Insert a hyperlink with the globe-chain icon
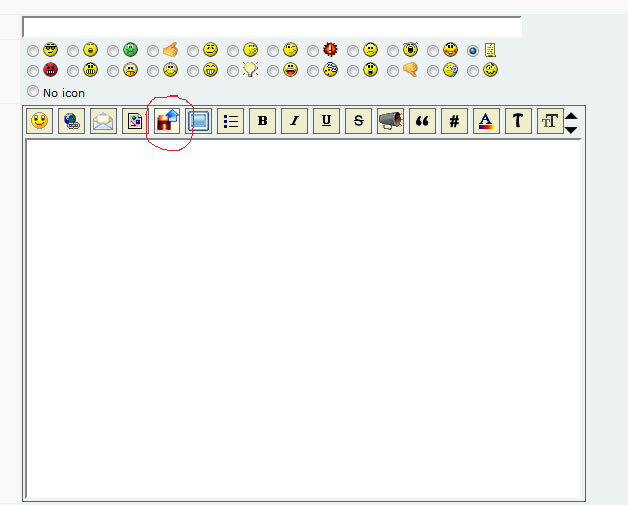628x505 pixels. [x=71, y=121]
